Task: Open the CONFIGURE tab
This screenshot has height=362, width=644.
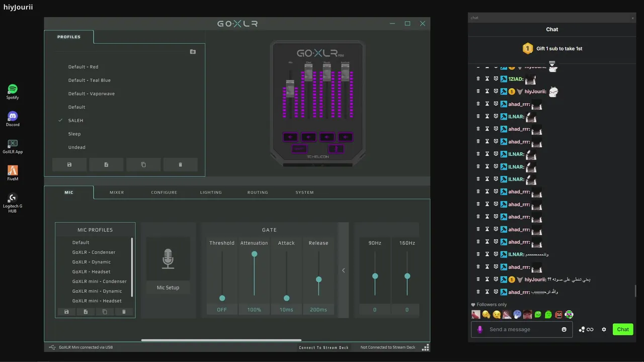Action: click(164, 193)
